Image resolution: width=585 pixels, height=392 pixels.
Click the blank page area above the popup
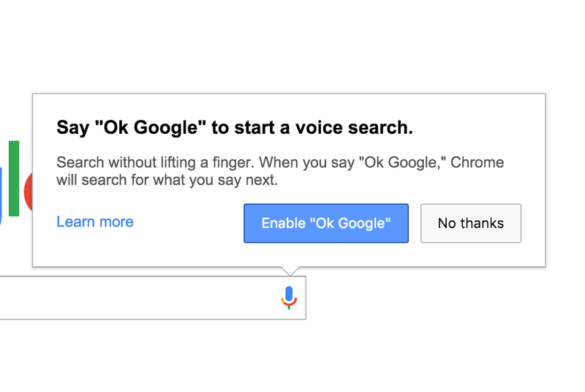(x=292, y=44)
